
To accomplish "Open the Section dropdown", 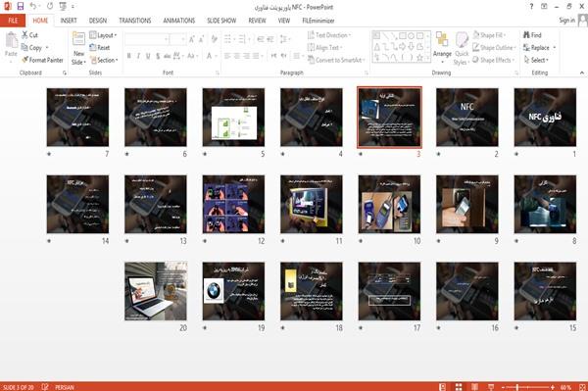I will 104,60.
